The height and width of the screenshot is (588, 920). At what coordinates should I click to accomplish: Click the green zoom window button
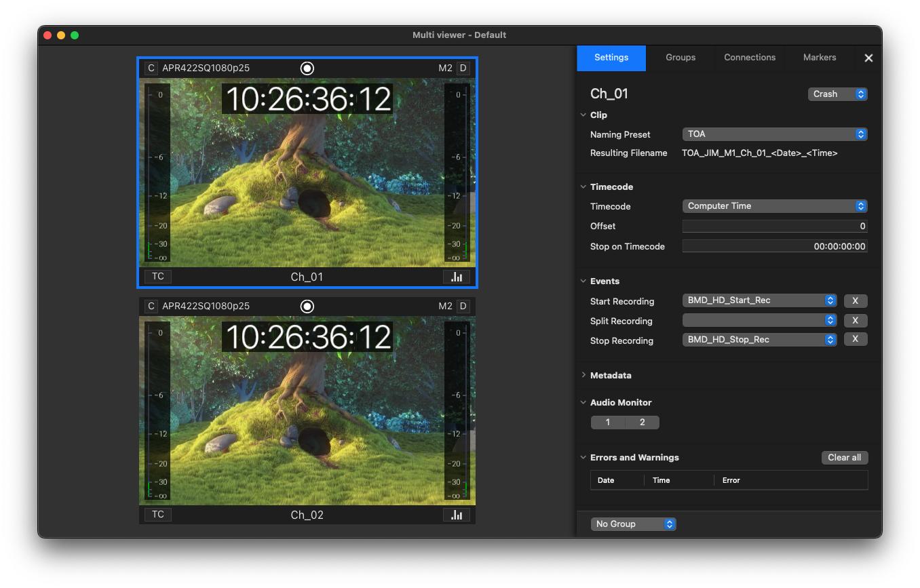pos(75,35)
